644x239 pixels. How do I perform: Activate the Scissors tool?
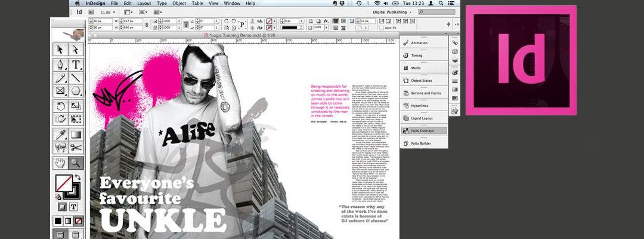(x=76, y=147)
